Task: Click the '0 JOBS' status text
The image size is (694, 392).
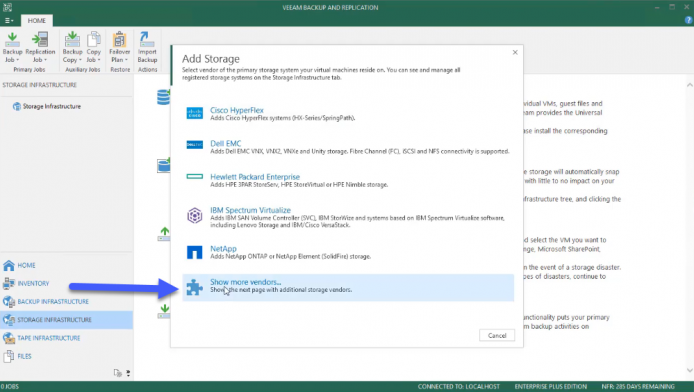Action: click(x=10, y=386)
